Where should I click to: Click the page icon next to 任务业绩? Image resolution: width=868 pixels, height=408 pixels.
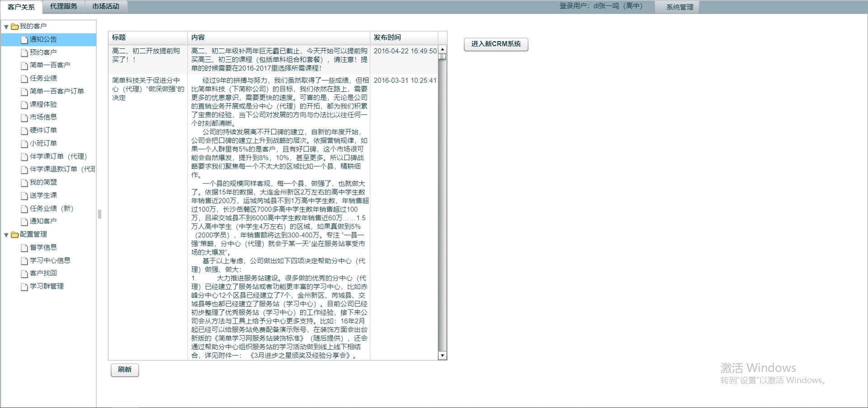[x=24, y=79]
